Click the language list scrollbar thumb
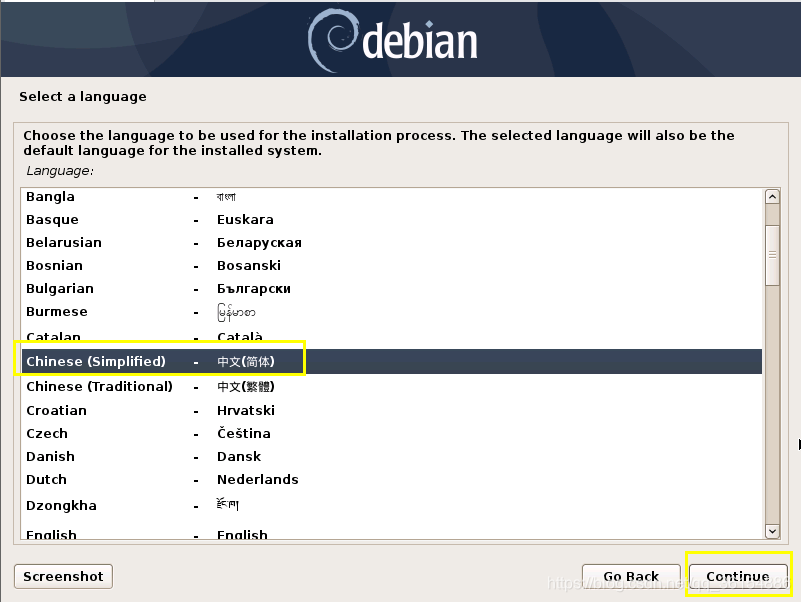This screenshot has height=602, width=801. click(x=772, y=254)
